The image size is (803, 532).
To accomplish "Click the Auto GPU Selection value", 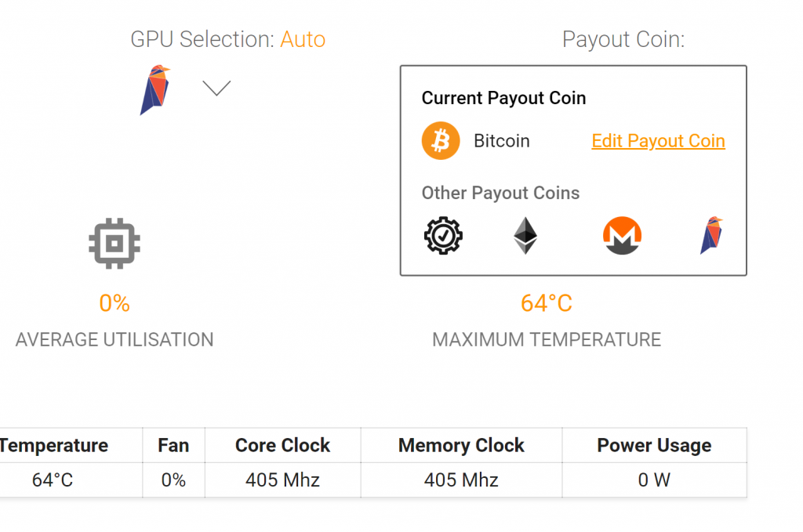I will (303, 39).
